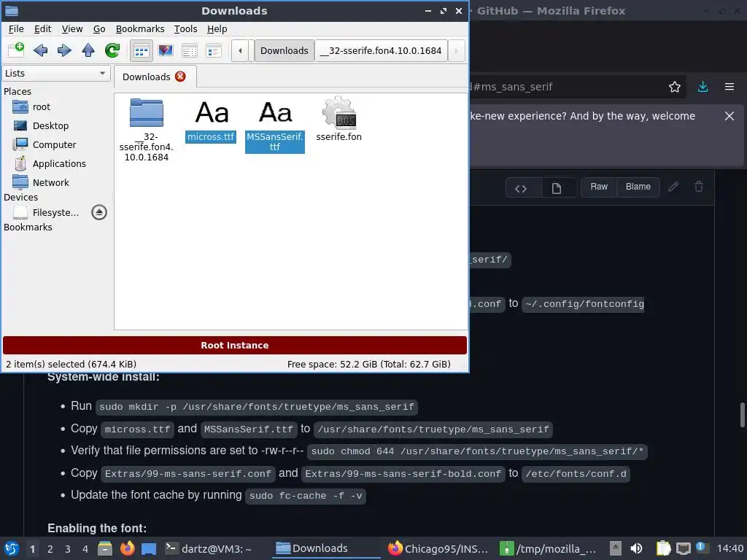The width and height of the screenshot is (747, 560).
Task: Switch to /tmp/mozilla_ archive task
Action: 548,548
